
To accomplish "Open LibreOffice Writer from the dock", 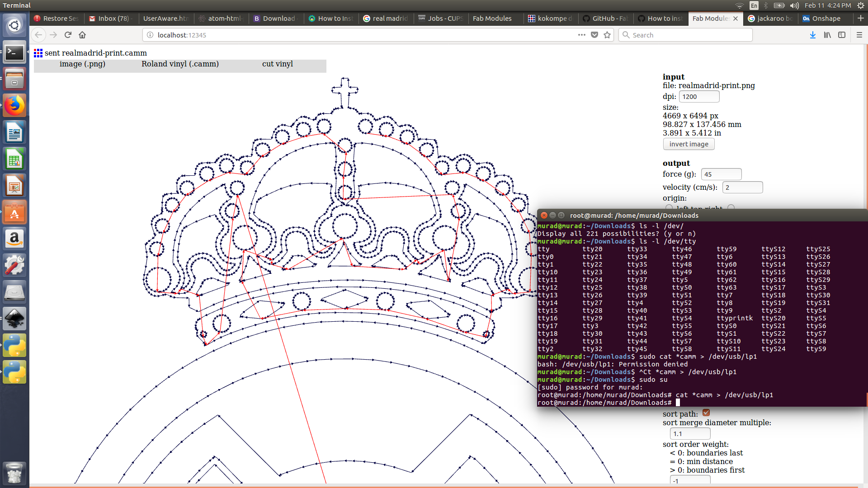I will click(14, 132).
